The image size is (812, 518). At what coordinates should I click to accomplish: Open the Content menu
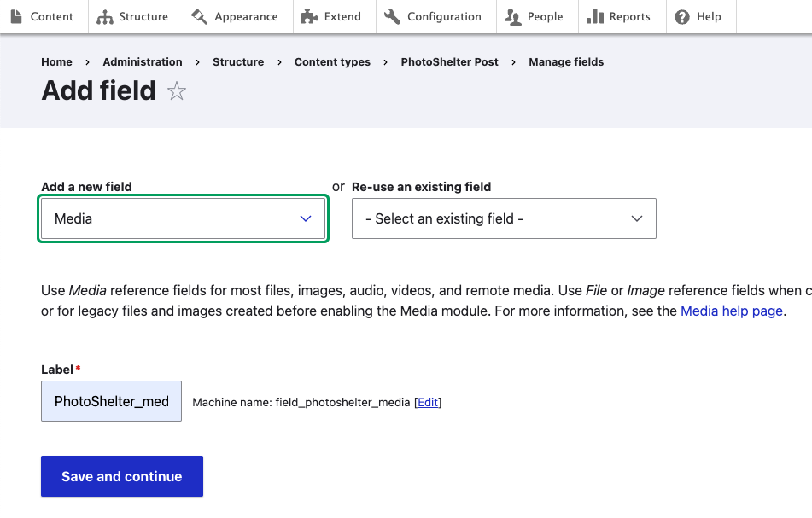(x=44, y=16)
